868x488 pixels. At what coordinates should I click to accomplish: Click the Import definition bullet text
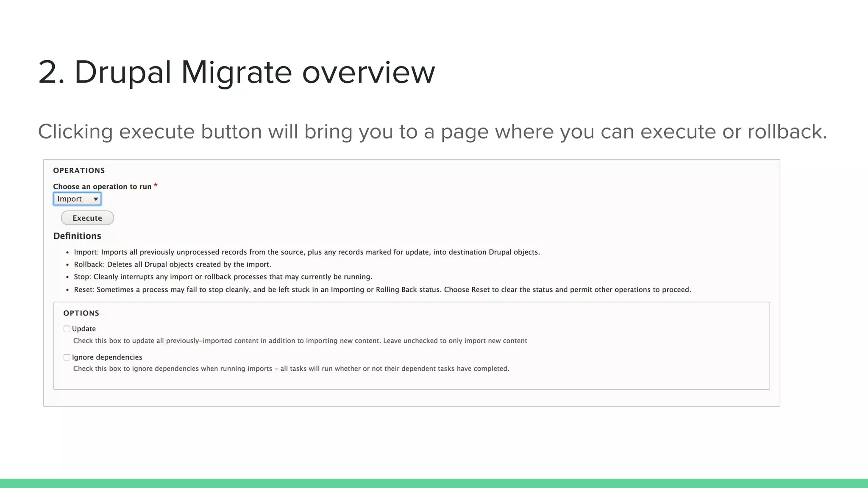click(306, 252)
